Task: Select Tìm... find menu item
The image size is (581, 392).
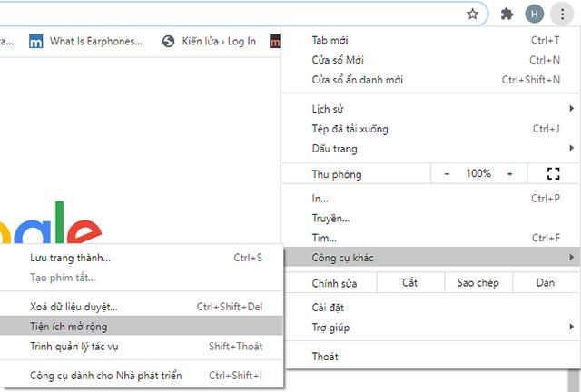Action: pos(430,238)
